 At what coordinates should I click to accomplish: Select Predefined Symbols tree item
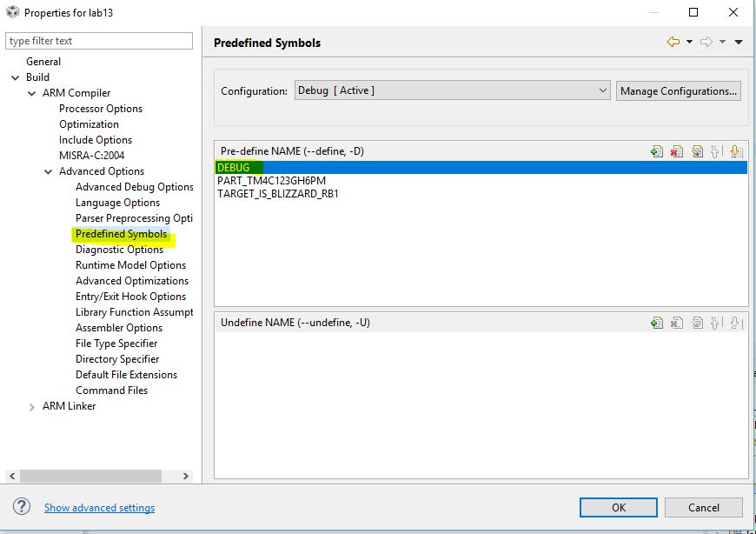(121, 234)
